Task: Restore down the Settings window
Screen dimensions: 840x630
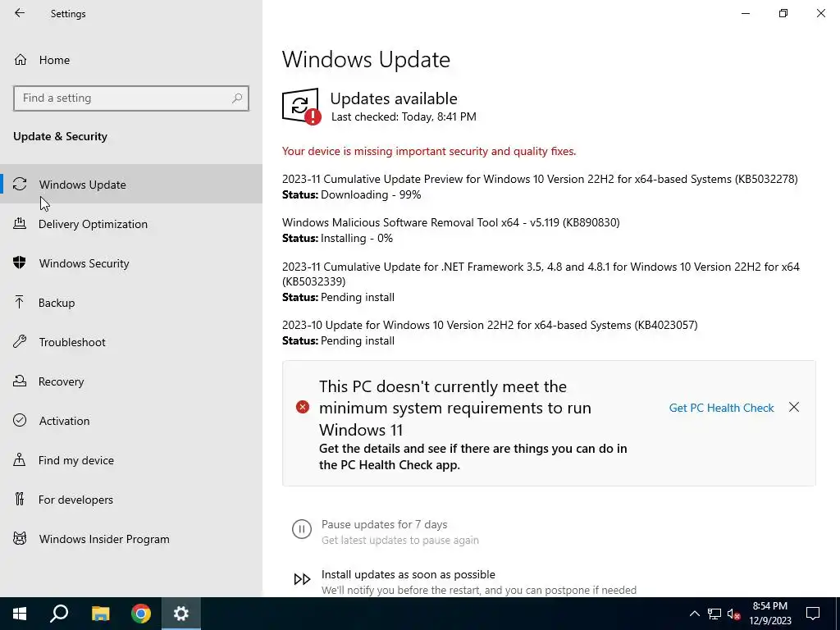Action: pos(783,13)
